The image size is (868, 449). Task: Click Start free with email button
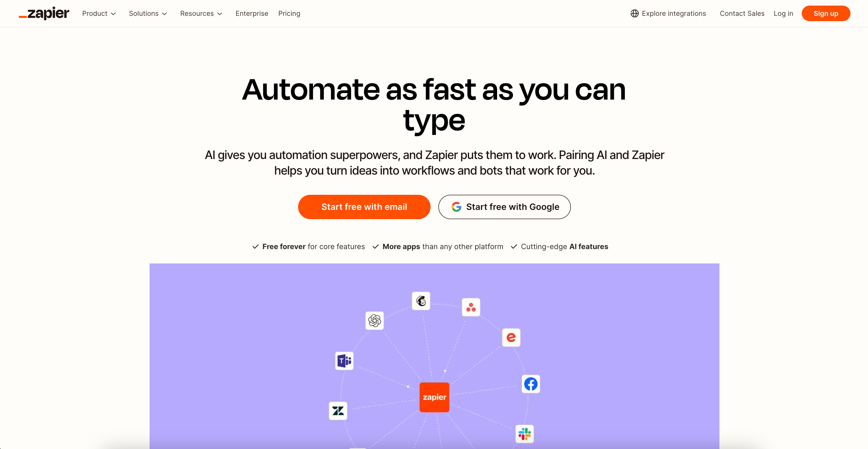pyautogui.click(x=364, y=207)
